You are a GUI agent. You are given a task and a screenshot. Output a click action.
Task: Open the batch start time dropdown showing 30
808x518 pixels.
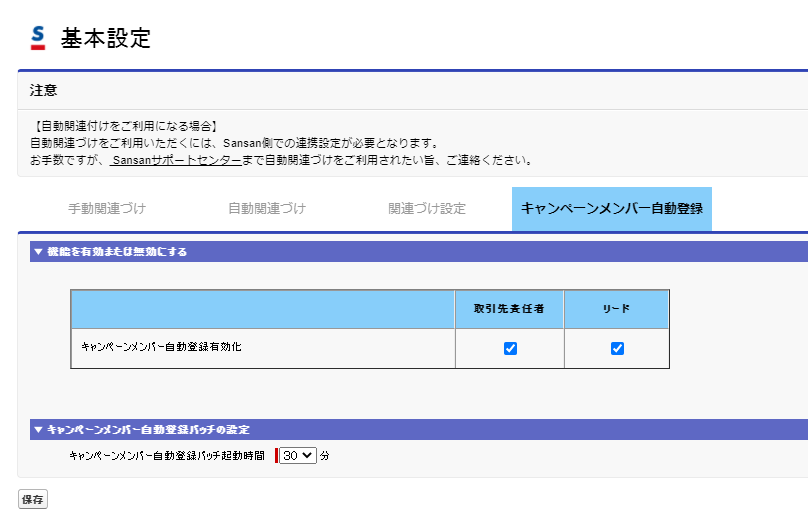(298, 455)
